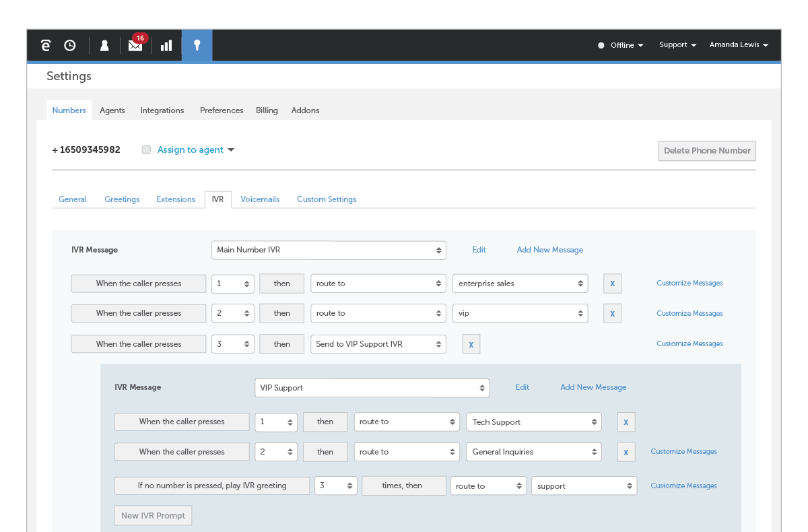This screenshot has width=808, height=532.
Task: Click the highlighted settings key icon
Action: [197, 45]
